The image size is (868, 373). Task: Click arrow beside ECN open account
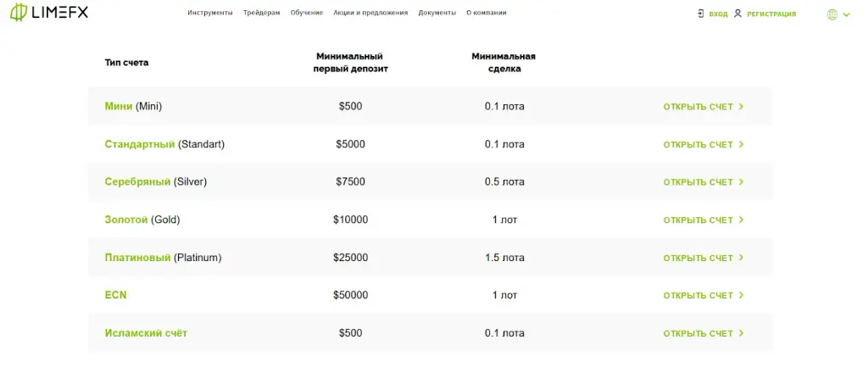pyautogui.click(x=741, y=296)
